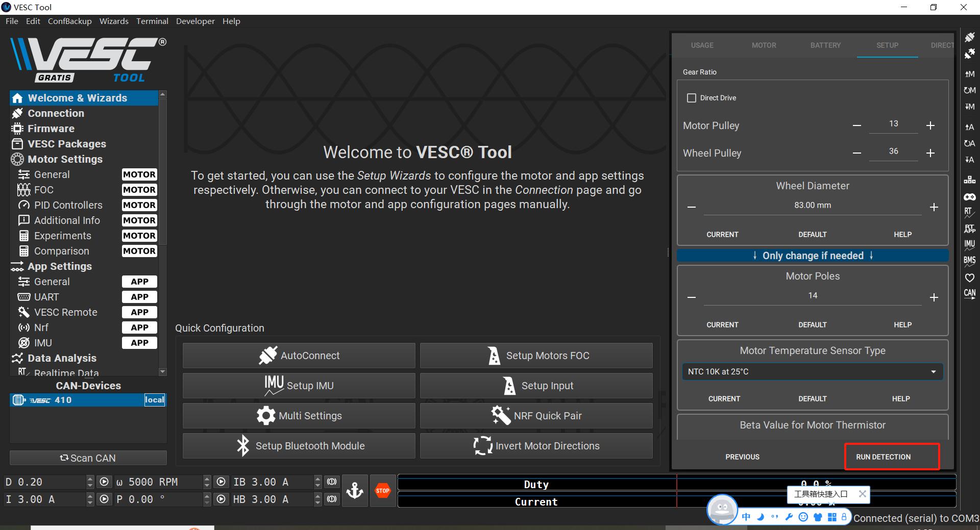Click the connect plug icon in right toolbar
Image resolution: width=980 pixels, height=530 pixels.
click(x=969, y=37)
